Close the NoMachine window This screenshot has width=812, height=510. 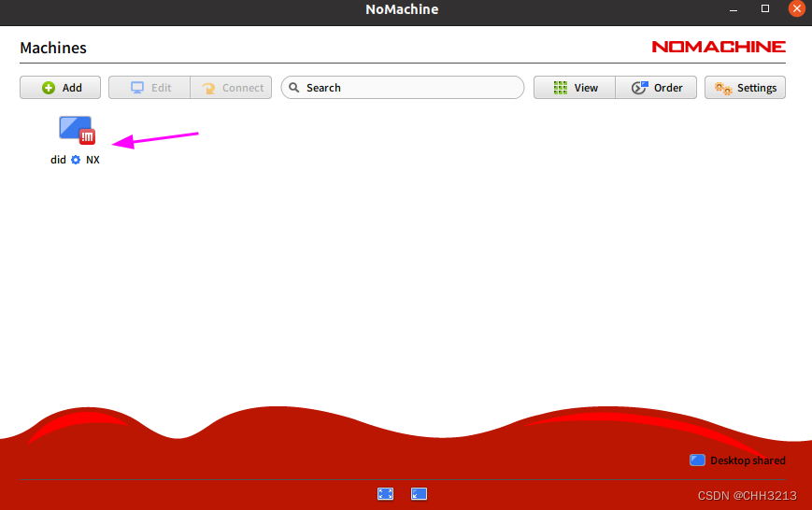pyautogui.click(x=796, y=8)
